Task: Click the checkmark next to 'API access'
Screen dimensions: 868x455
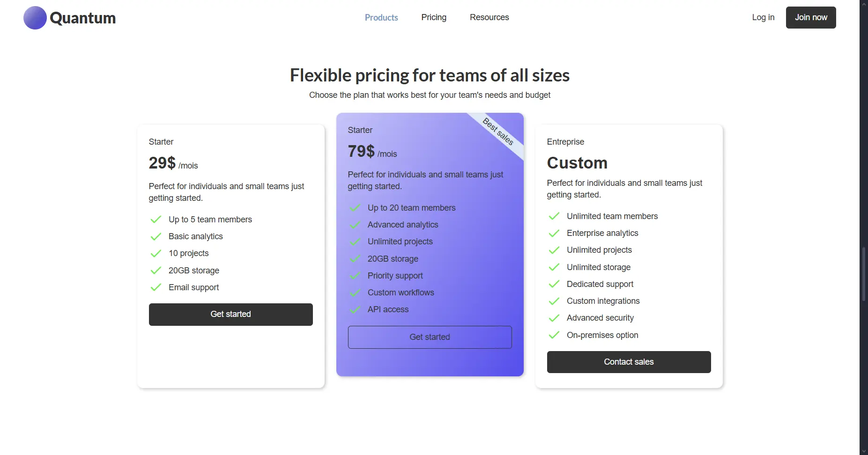Action: tap(355, 309)
